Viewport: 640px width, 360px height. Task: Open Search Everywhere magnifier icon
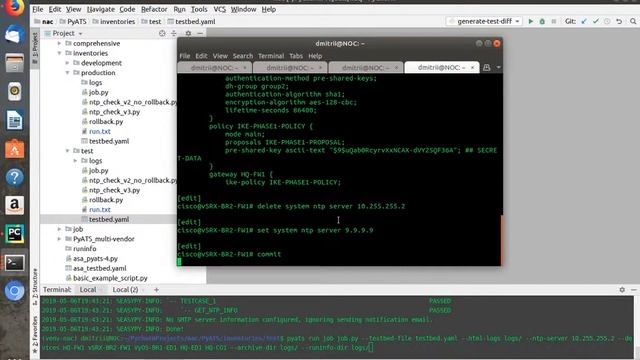tap(633, 21)
